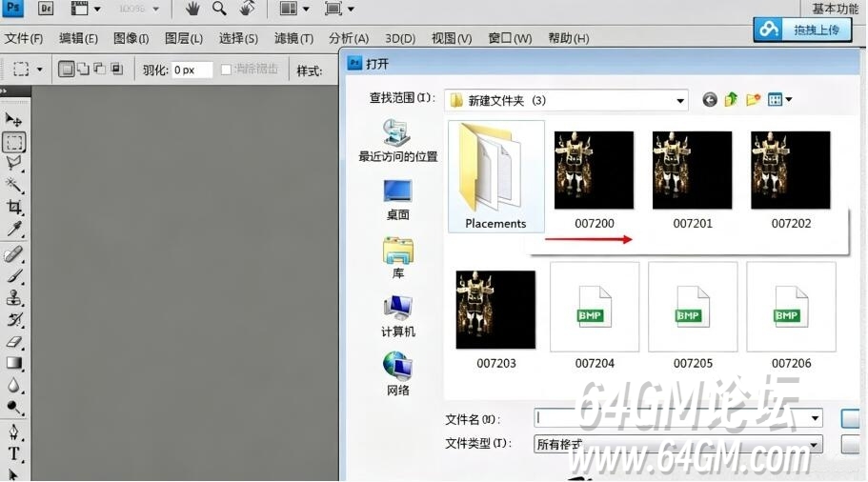Image resolution: width=868 pixels, height=482 pixels.
Task: Go to 计算机 in places bar
Action: point(397,316)
